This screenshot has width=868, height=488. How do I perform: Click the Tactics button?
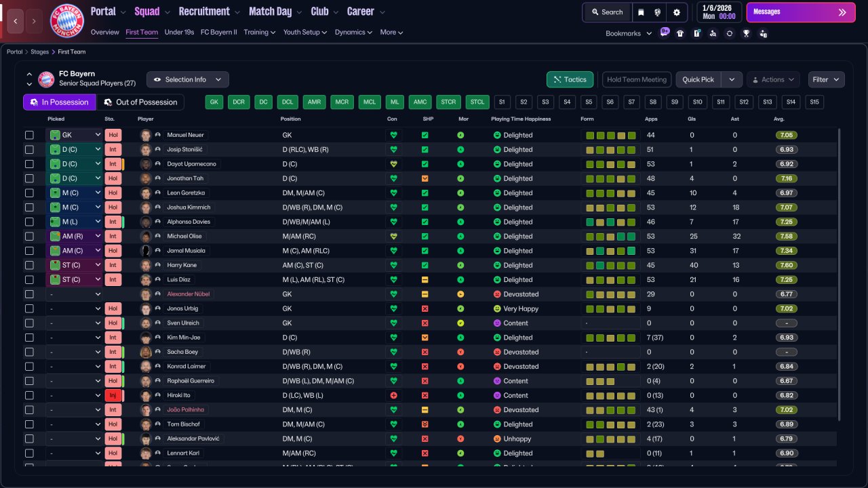tap(570, 79)
